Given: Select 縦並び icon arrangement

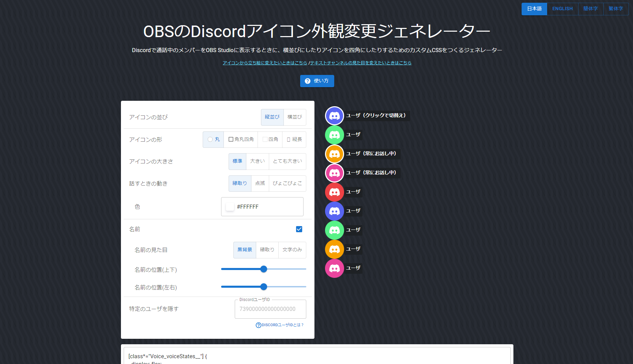Looking at the screenshot, I should pyautogui.click(x=272, y=117).
